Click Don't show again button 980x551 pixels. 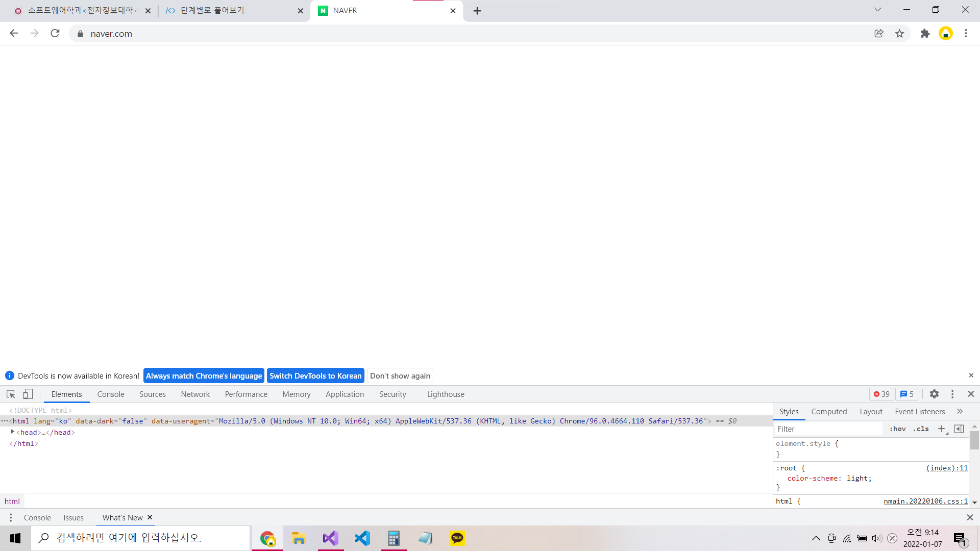pyautogui.click(x=400, y=376)
